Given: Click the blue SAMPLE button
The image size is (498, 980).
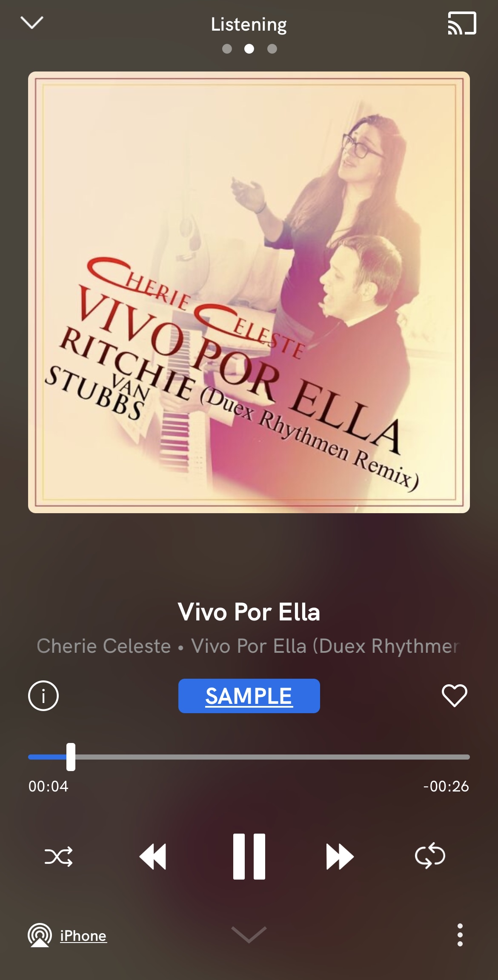Looking at the screenshot, I should tap(249, 696).
